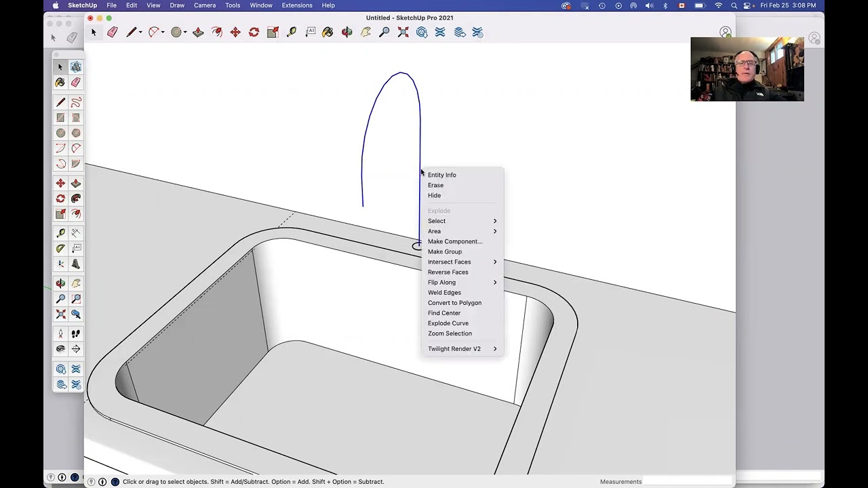Open 3D Warehouse from the top toolbar
The height and width of the screenshot is (488, 868).
point(422,32)
